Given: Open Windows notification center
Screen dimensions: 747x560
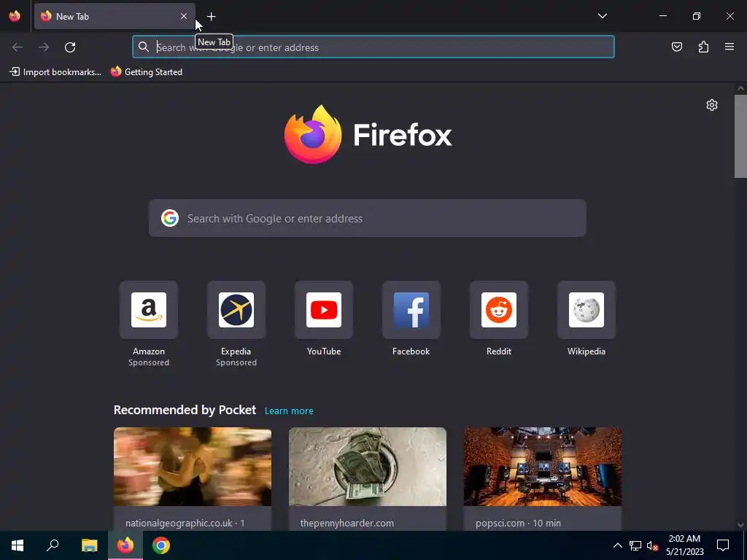Looking at the screenshot, I should pyautogui.click(x=723, y=545).
